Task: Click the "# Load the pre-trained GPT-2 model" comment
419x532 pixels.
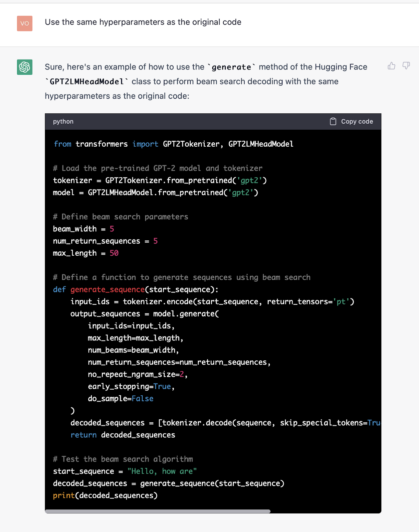Action: pyautogui.click(x=158, y=168)
